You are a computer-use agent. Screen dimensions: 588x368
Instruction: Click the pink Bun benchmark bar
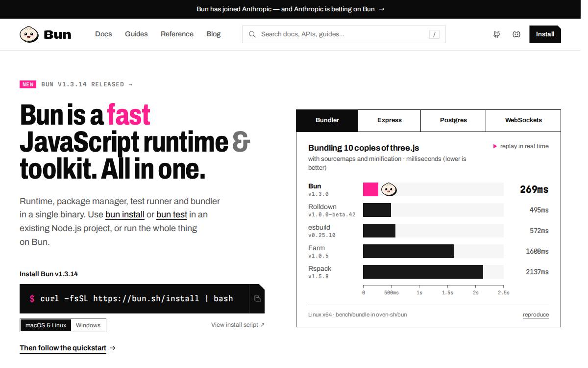(370, 189)
